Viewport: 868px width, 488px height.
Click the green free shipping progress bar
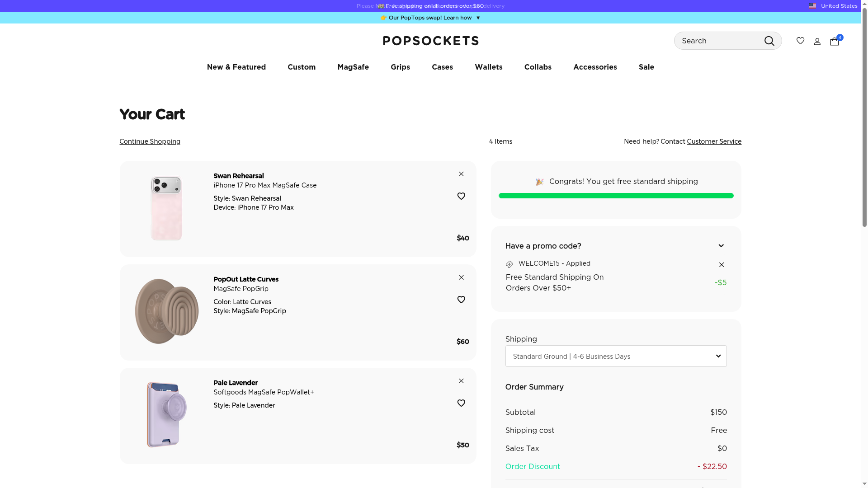tap(616, 196)
